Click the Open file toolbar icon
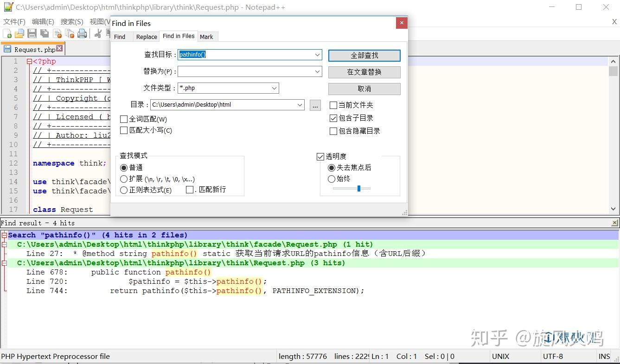The width and height of the screenshot is (620, 364). (x=19, y=33)
